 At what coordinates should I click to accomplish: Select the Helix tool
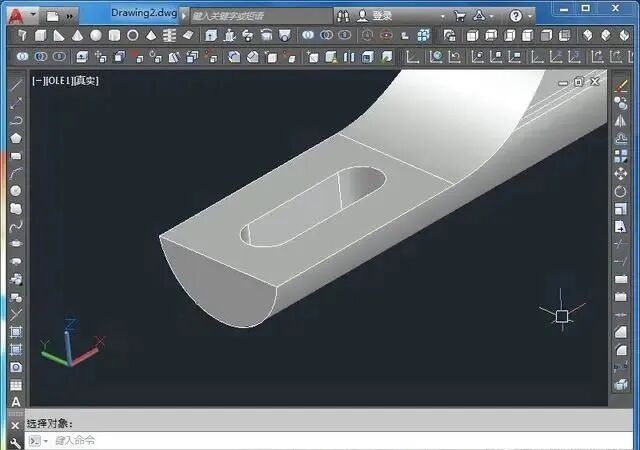pos(169,36)
